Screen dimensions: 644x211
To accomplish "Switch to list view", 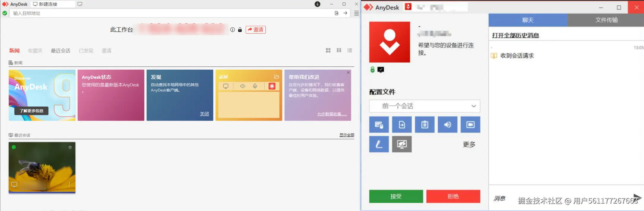I will pos(350,50).
